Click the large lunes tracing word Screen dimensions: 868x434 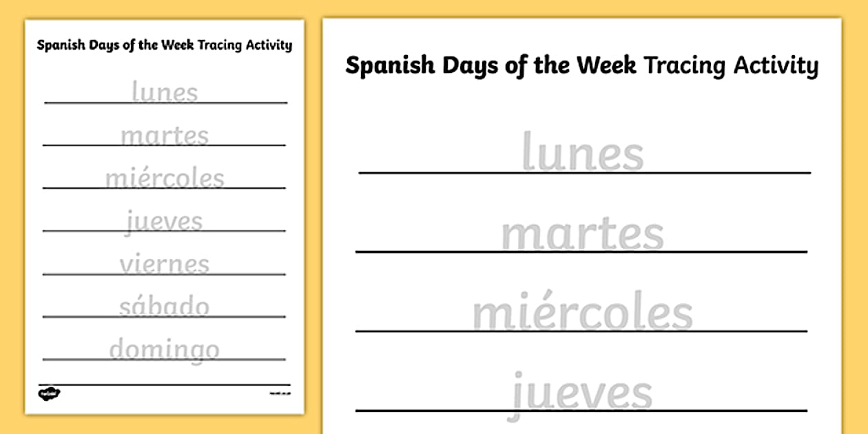582,152
